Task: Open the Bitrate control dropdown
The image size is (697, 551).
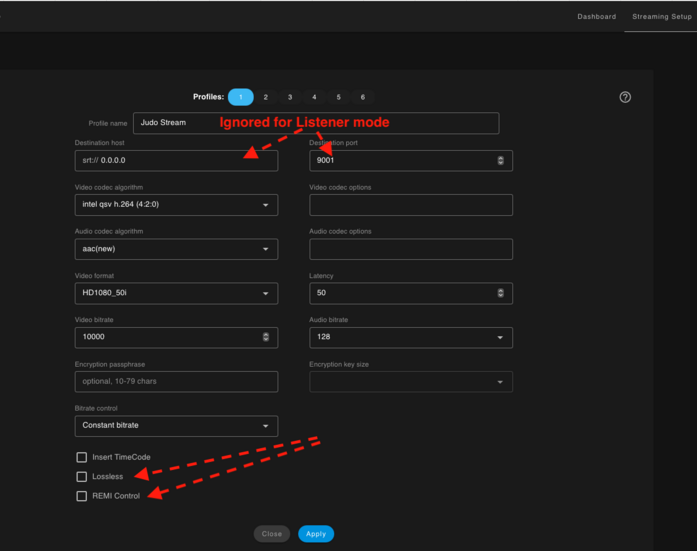Action: 176,426
